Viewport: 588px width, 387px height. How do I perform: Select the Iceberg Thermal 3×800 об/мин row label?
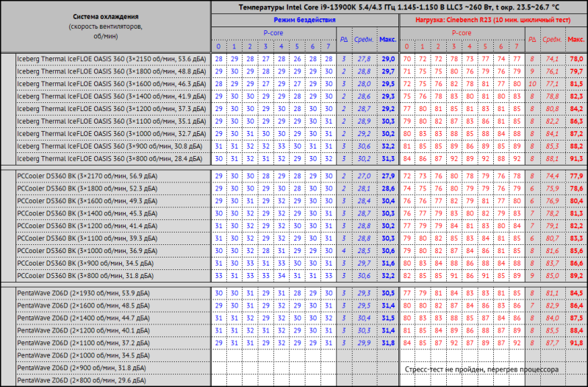click(104, 158)
